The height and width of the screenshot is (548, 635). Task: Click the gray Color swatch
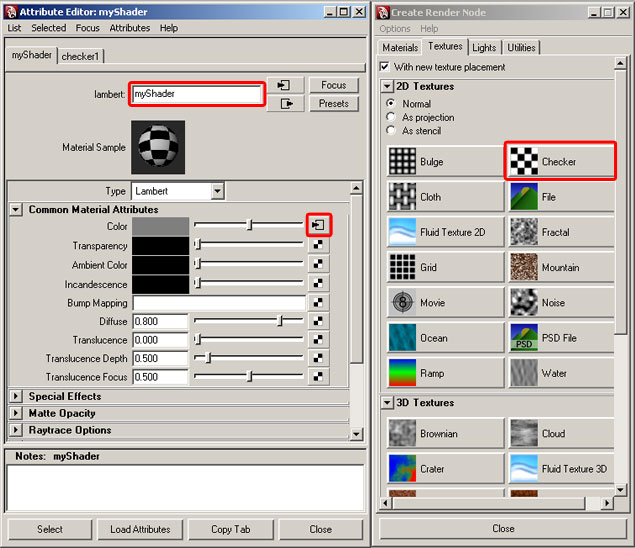click(160, 226)
